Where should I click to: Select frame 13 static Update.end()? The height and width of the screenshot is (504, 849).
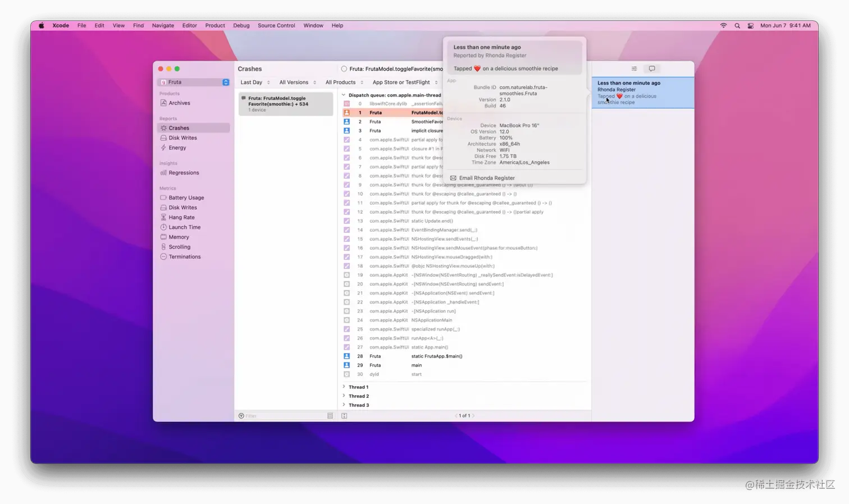pyautogui.click(x=465, y=221)
